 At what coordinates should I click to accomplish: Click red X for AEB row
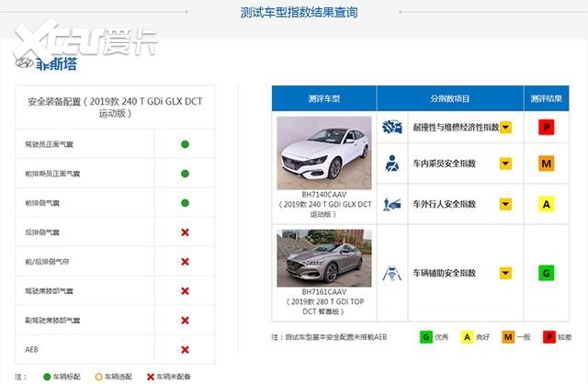185,349
